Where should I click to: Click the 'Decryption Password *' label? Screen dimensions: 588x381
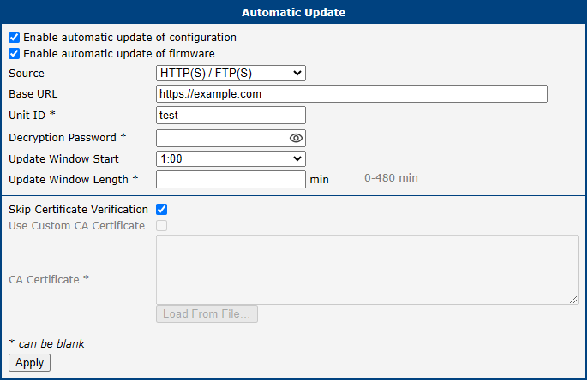[x=68, y=138]
